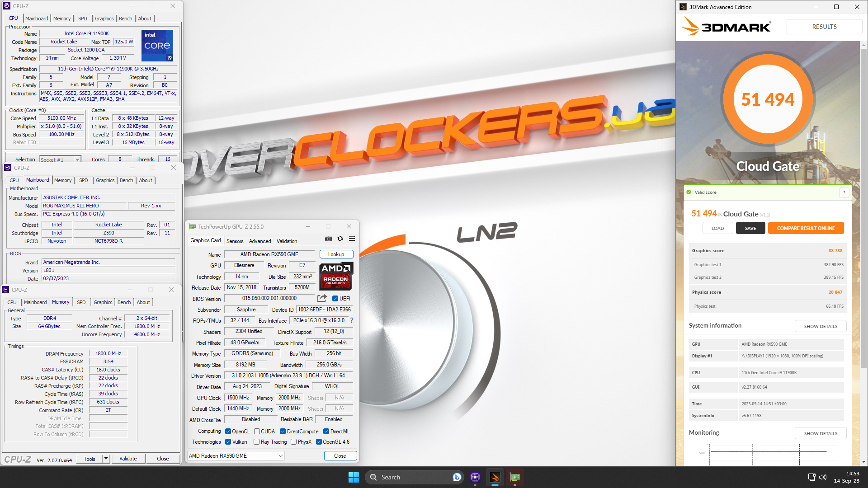Click the DRAM Frequency value 1800.0 MHz
The image size is (868, 488).
tap(108, 353)
